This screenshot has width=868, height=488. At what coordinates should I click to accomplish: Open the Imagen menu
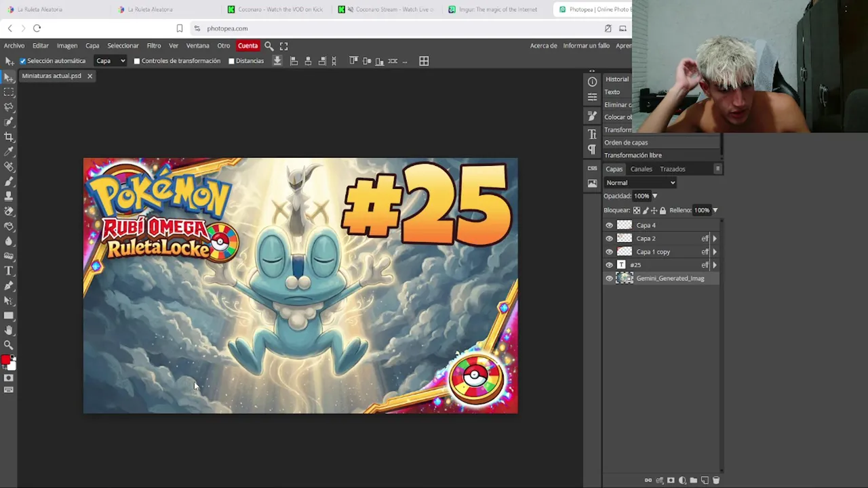66,45
